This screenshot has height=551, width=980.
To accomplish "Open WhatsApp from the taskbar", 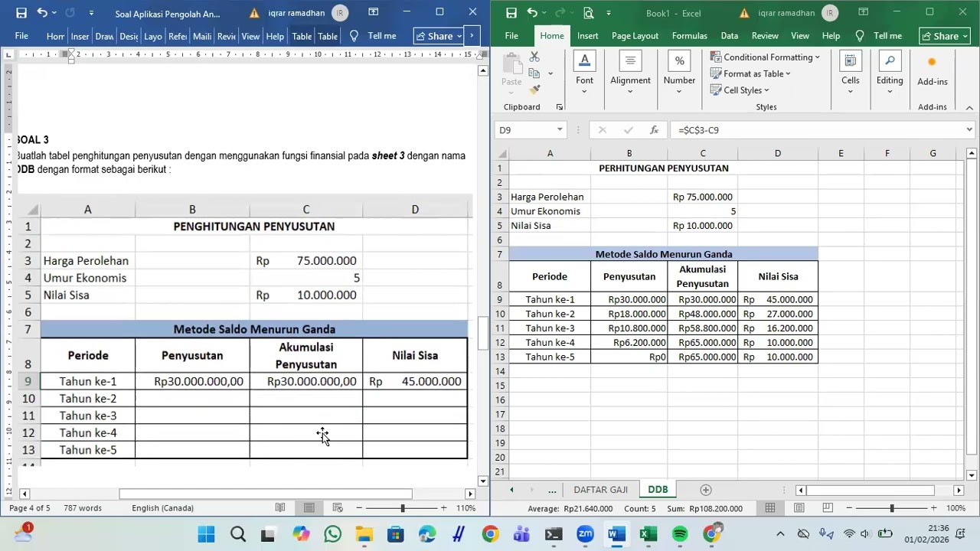I will 333,534.
